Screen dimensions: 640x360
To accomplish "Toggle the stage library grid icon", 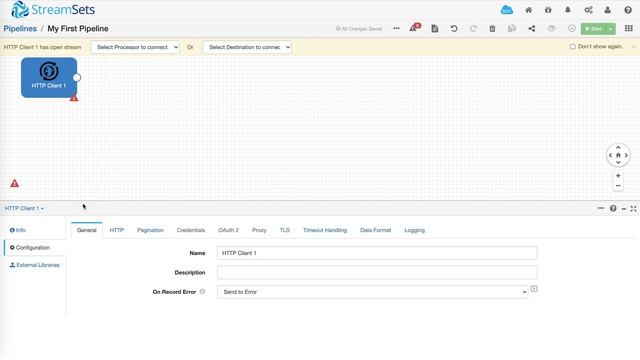I will tap(629, 29).
